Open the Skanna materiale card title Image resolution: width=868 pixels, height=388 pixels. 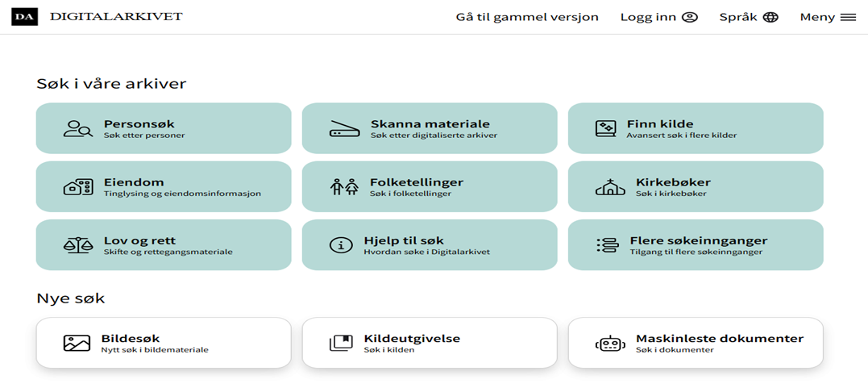tap(430, 124)
